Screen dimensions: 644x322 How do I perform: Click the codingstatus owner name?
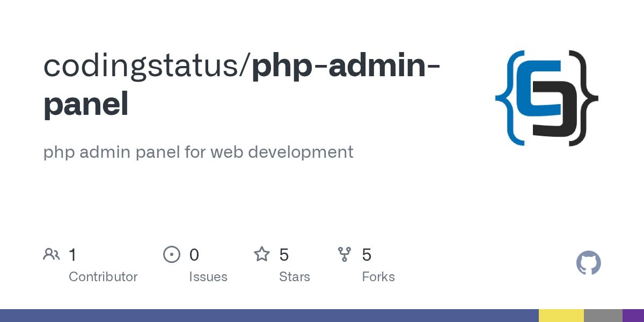coord(144,65)
